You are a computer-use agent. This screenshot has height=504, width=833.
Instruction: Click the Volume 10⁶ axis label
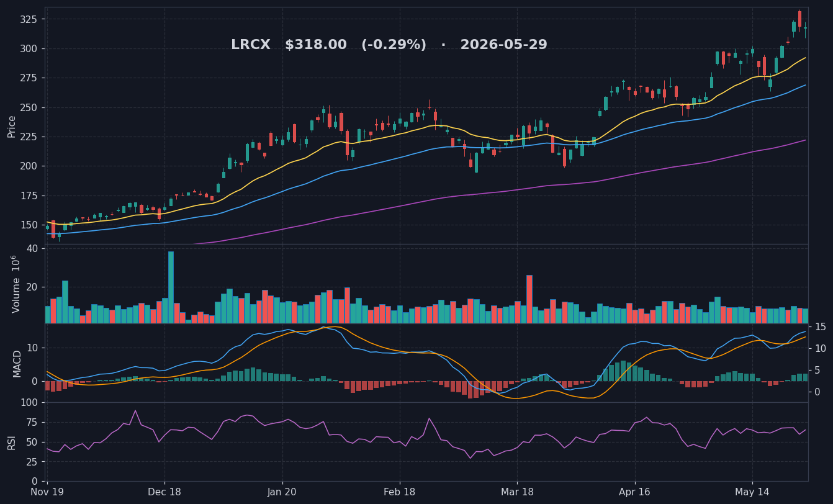coord(16,284)
